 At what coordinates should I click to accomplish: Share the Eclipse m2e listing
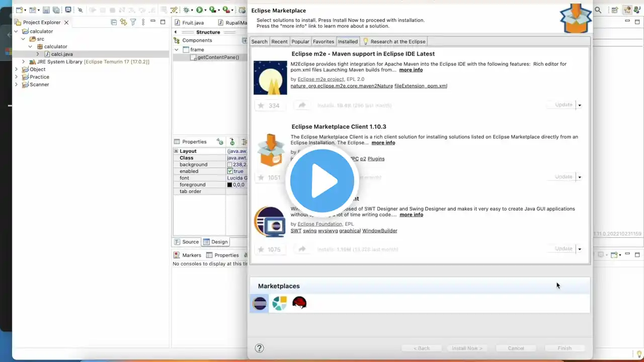pos(302,106)
